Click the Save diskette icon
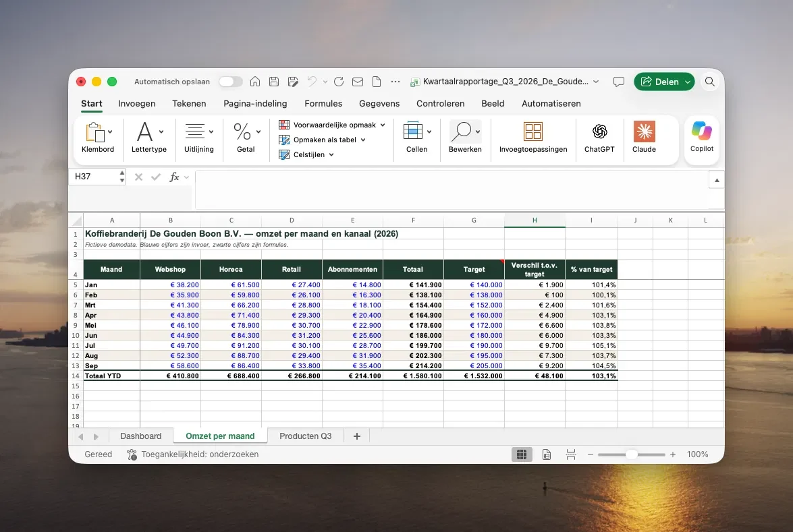The height and width of the screenshot is (532, 793). pyautogui.click(x=273, y=82)
